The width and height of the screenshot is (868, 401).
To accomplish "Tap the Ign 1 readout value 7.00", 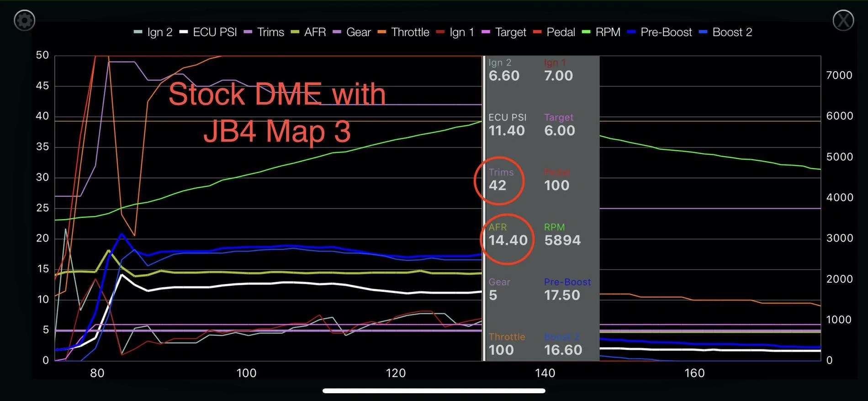I will [558, 75].
